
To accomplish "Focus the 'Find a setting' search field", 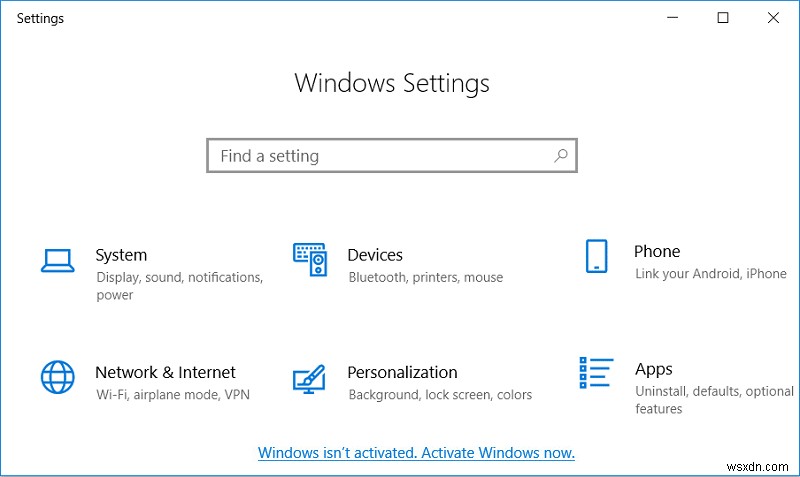I will pyautogui.click(x=380, y=156).
